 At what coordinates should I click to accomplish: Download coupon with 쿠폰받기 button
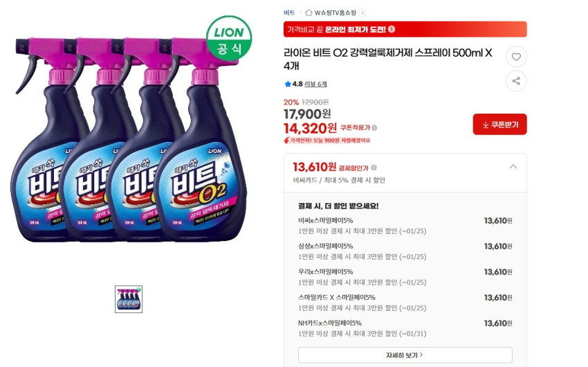pyautogui.click(x=499, y=125)
